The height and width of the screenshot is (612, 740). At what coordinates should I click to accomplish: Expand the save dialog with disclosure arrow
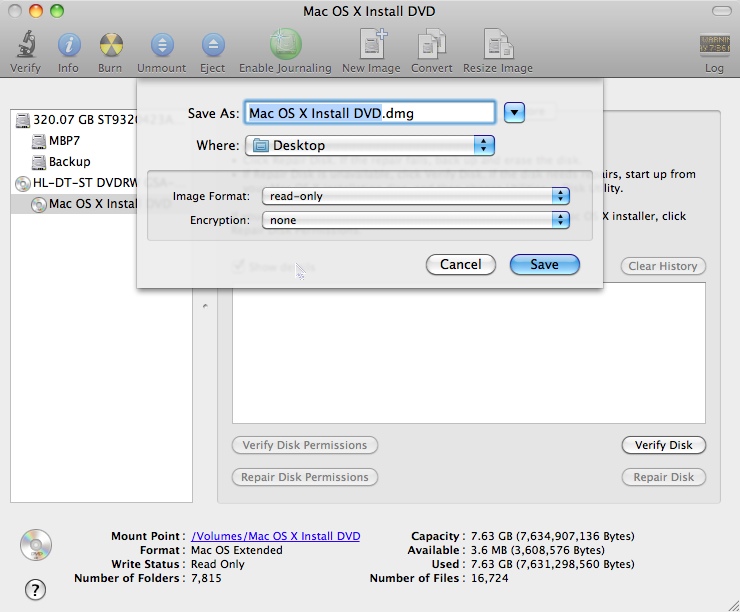[514, 113]
